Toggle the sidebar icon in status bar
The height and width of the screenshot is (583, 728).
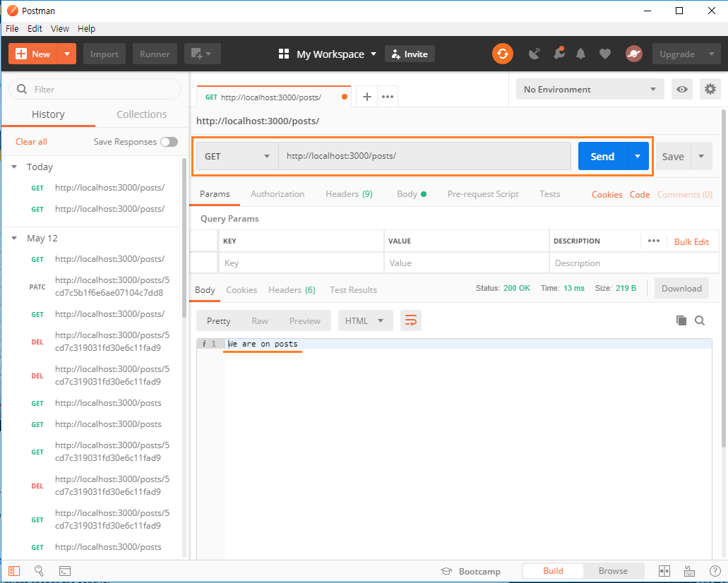(14, 571)
